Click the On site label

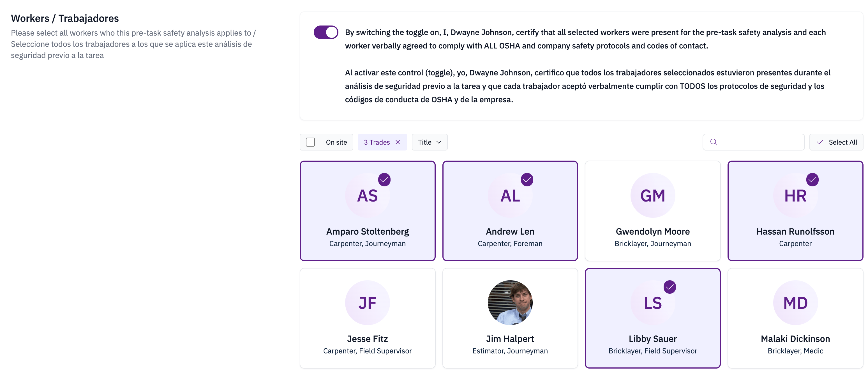[336, 142]
